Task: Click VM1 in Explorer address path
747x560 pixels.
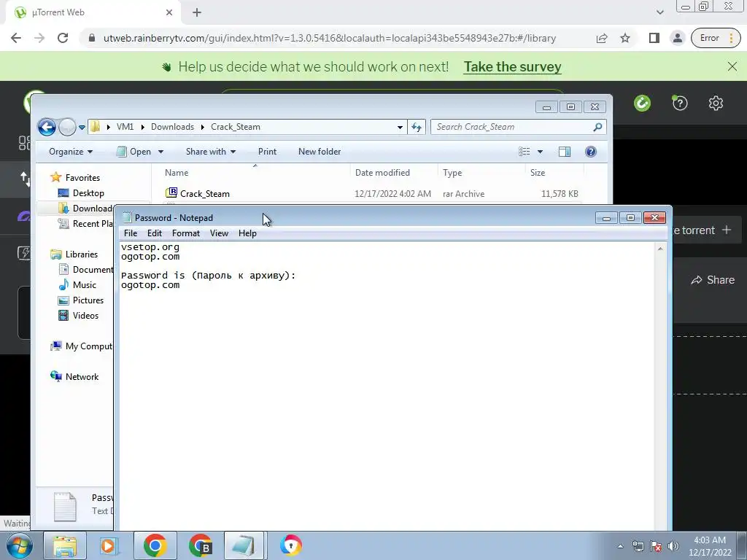Action: (x=125, y=127)
